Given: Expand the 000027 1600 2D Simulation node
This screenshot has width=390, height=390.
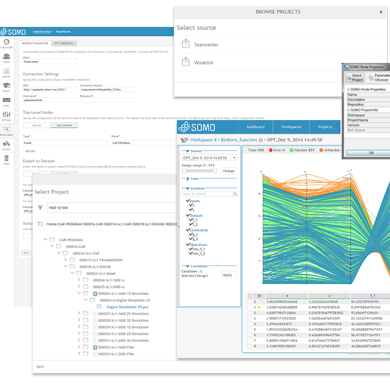Looking at the screenshot, I should pyautogui.click(x=79, y=313).
